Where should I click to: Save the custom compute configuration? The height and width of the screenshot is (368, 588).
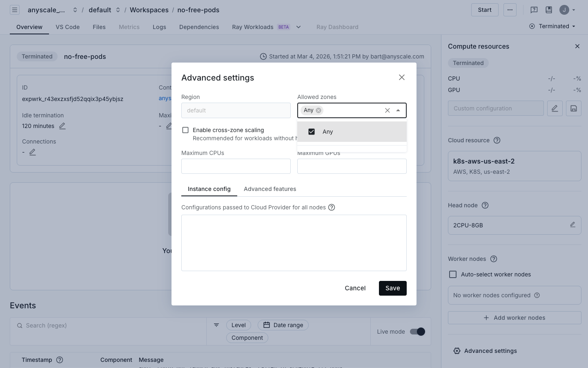pos(573,108)
